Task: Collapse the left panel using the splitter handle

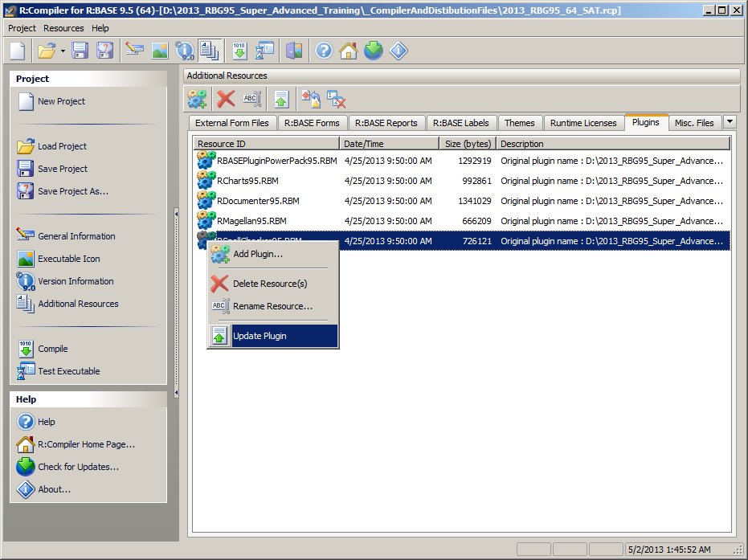Action: click(176, 213)
